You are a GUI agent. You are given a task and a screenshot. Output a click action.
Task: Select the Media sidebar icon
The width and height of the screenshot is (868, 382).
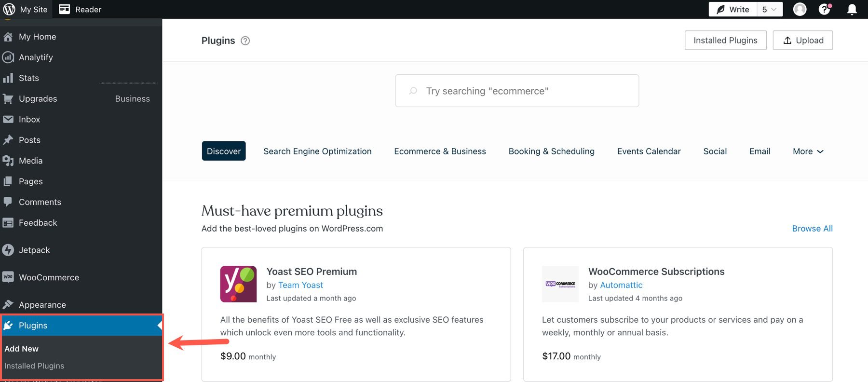8,161
